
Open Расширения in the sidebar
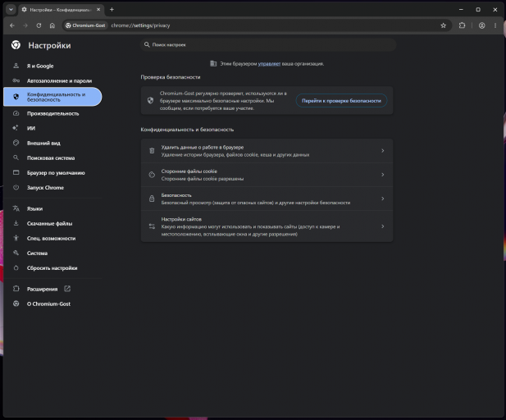point(52,289)
